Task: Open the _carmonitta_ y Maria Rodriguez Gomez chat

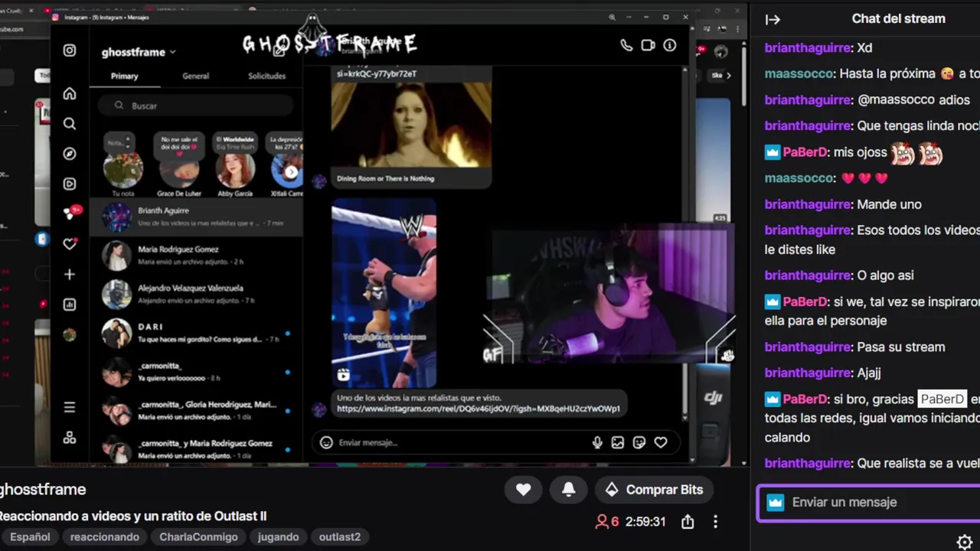Action: point(196,447)
